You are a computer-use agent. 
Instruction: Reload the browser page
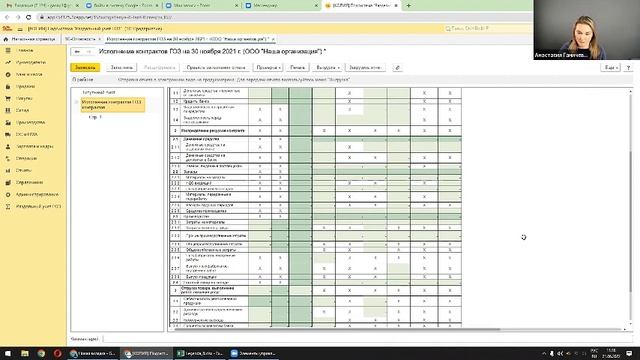28,17
